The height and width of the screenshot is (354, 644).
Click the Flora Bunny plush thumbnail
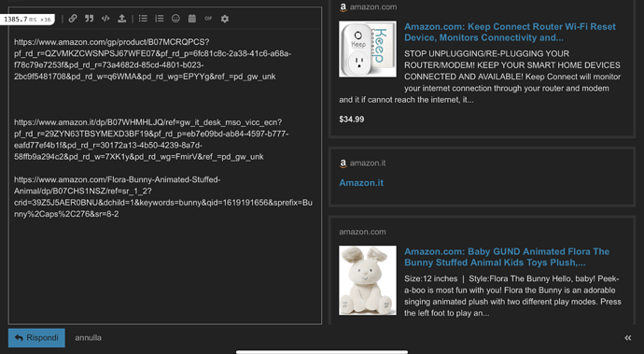coord(368,280)
